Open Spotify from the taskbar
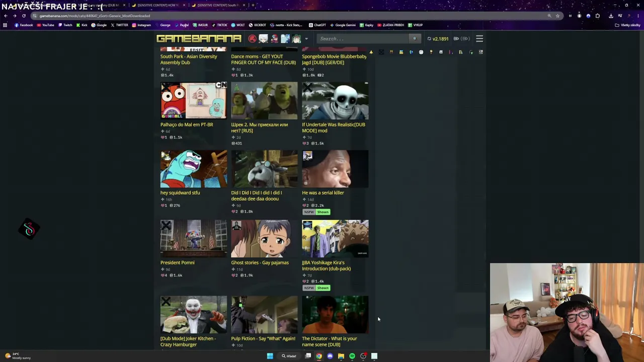This screenshot has height=362, width=644. (352, 356)
